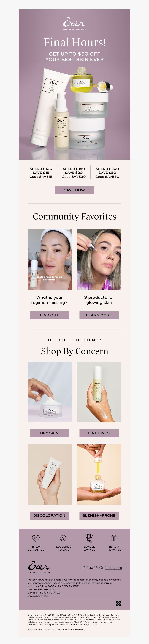The image size is (149, 644).
Task: Click the Learn More button
Action: click(x=99, y=315)
